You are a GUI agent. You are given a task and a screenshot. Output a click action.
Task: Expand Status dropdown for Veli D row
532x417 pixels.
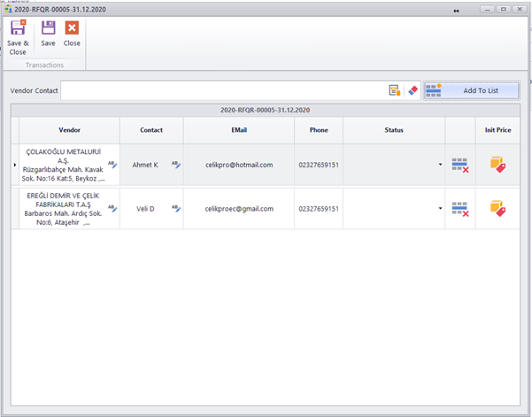[x=440, y=208]
